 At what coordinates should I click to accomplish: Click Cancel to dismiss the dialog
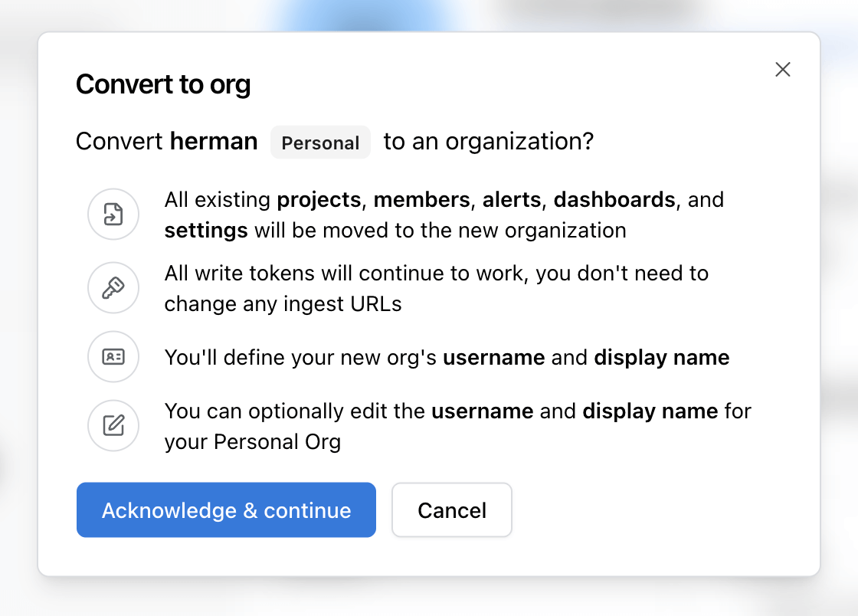pos(451,510)
